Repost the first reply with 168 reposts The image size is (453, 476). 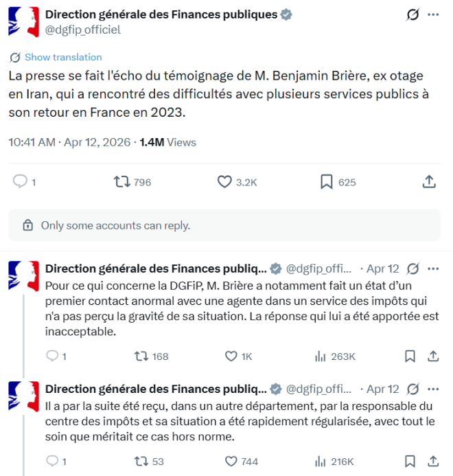tap(141, 356)
